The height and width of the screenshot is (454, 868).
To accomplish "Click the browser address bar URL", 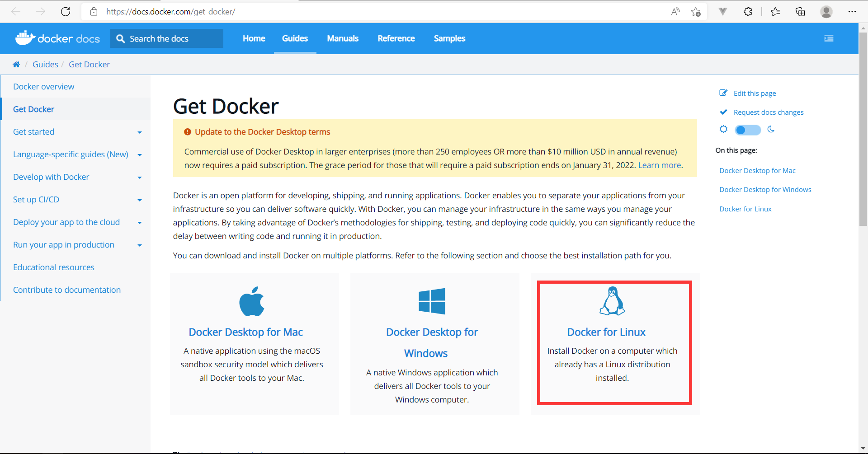I will coord(171,12).
